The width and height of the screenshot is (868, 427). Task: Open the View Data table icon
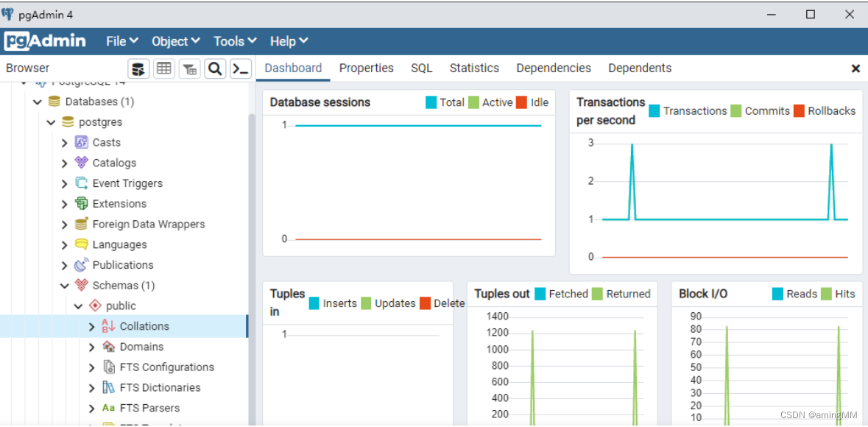point(163,68)
